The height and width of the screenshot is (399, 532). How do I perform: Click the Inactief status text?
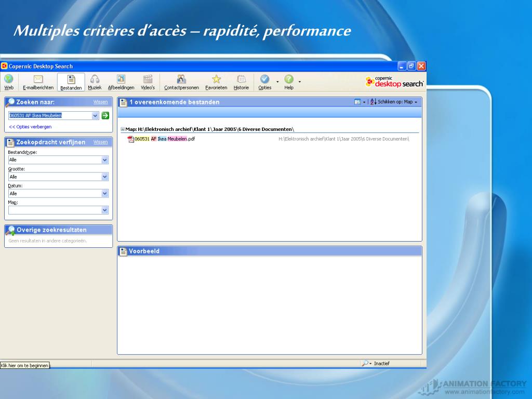(382, 363)
